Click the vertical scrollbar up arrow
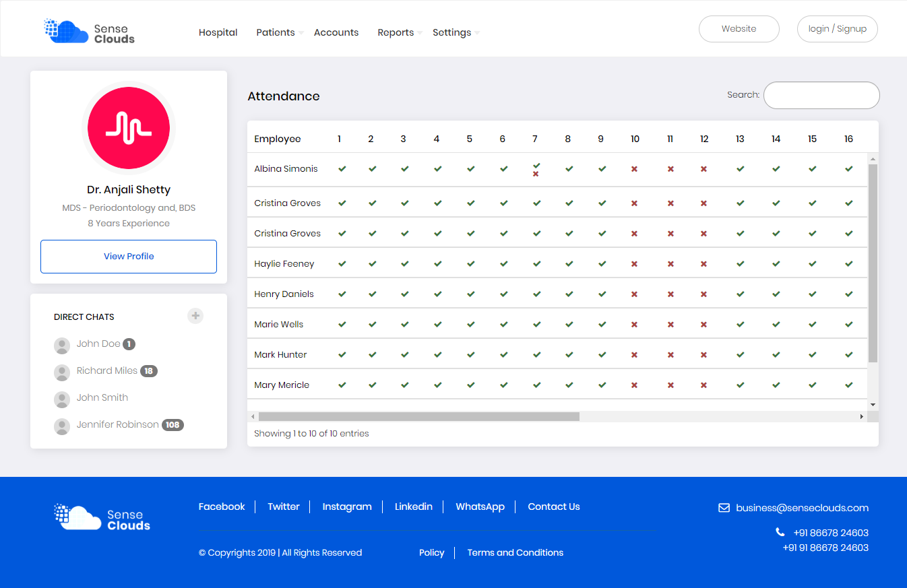The height and width of the screenshot is (588, 907). click(873, 159)
